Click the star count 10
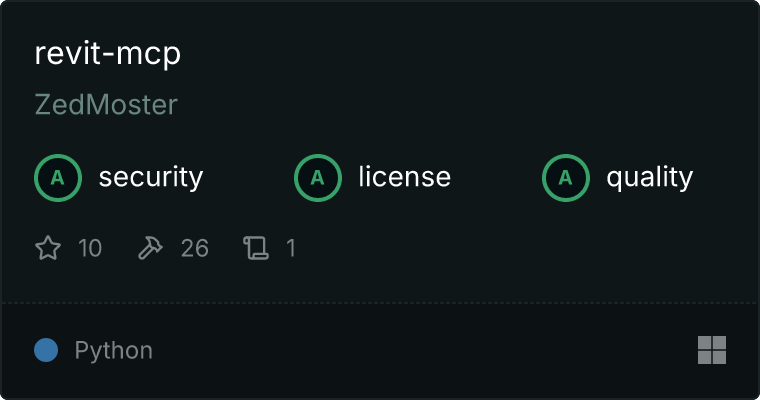 (x=90, y=248)
